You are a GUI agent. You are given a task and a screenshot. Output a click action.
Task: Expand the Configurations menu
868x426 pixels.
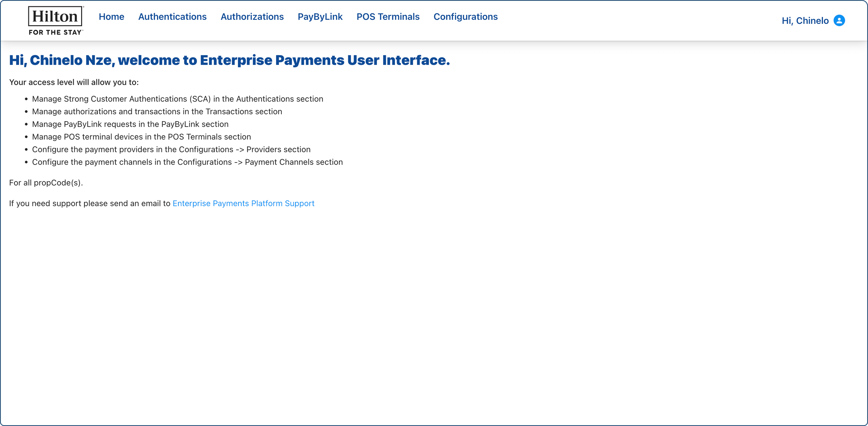coord(465,16)
